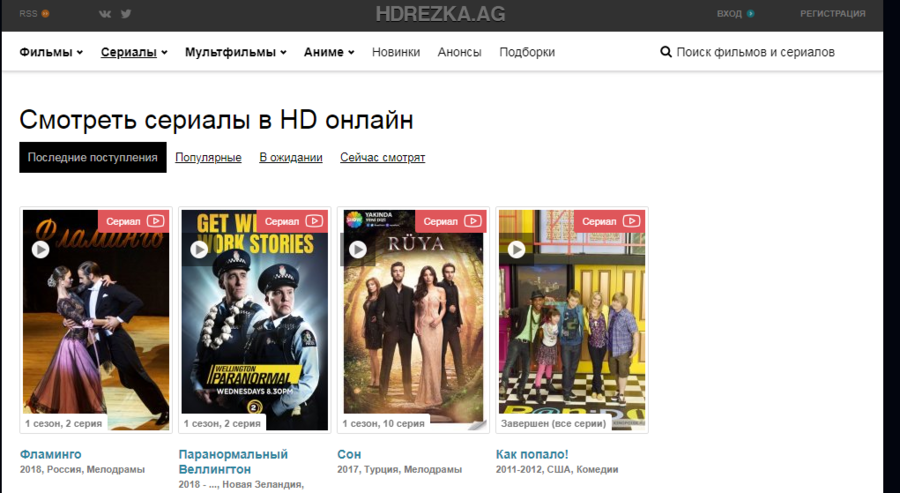Click the search magnifier icon

point(666,52)
